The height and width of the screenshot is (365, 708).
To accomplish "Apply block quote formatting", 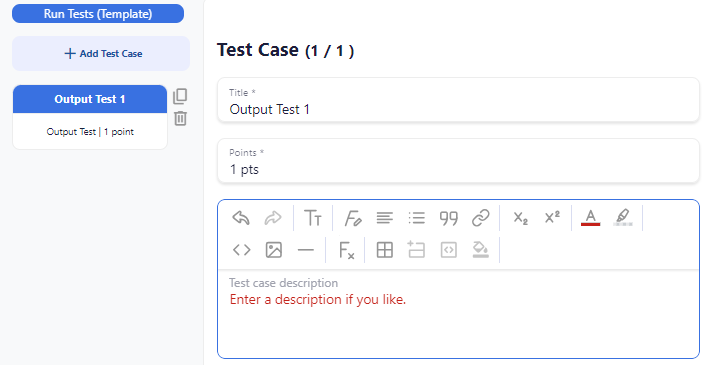I will pos(448,218).
